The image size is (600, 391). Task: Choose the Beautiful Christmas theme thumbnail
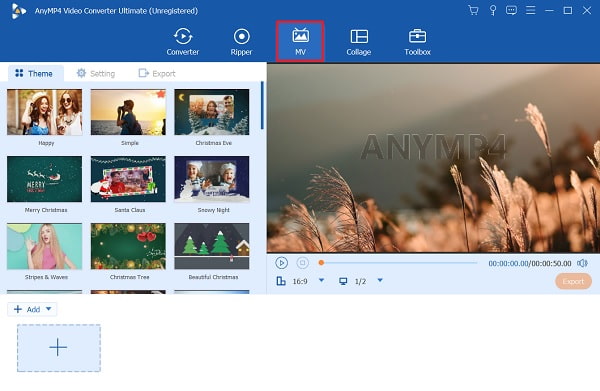(212, 246)
